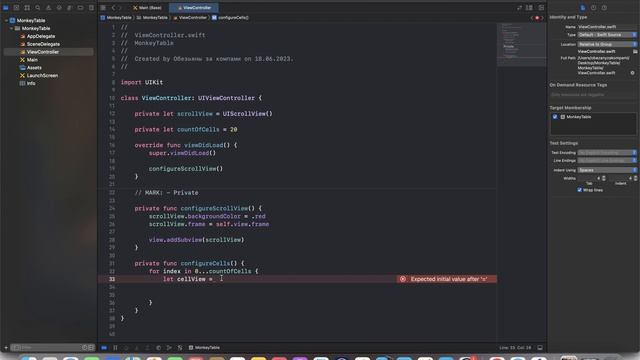This screenshot has width=640, height=360.
Task: Click the red error icon on line 33
Action: pyautogui.click(x=403, y=279)
